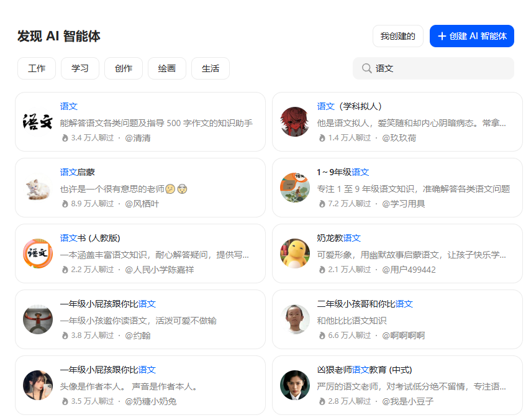The width and height of the screenshot is (526, 420).
Task: Switch to the 学习 category tab
Action: [x=79, y=68]
